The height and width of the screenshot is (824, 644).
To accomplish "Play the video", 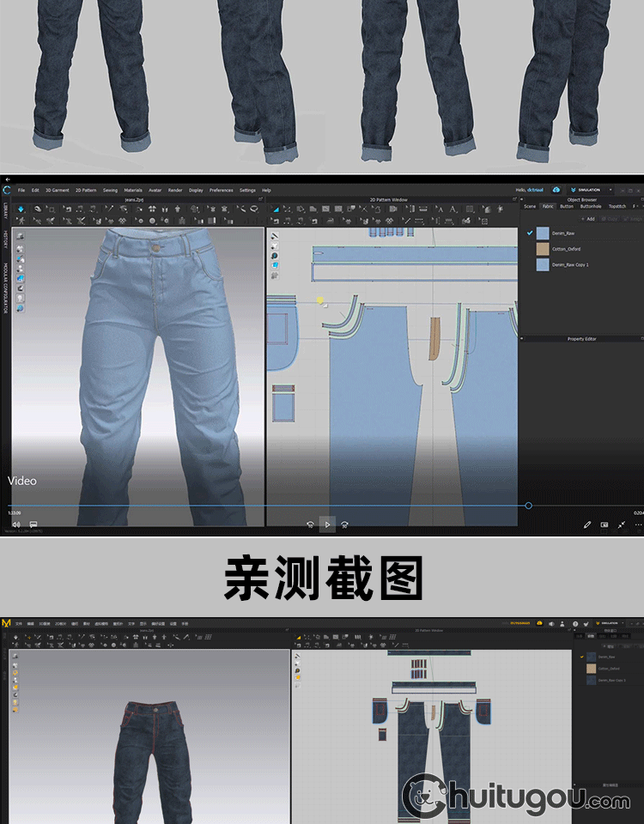I will point(327,524).
